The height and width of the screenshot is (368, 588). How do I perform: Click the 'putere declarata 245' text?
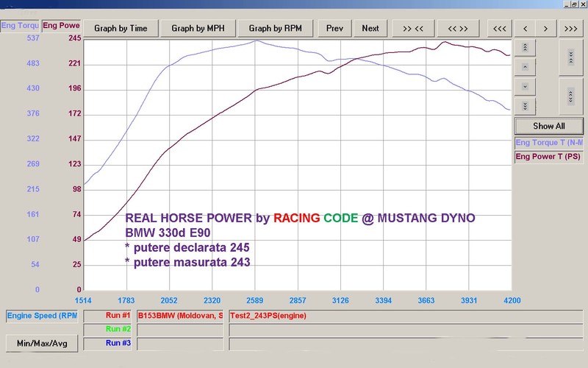tap(191, 247)
